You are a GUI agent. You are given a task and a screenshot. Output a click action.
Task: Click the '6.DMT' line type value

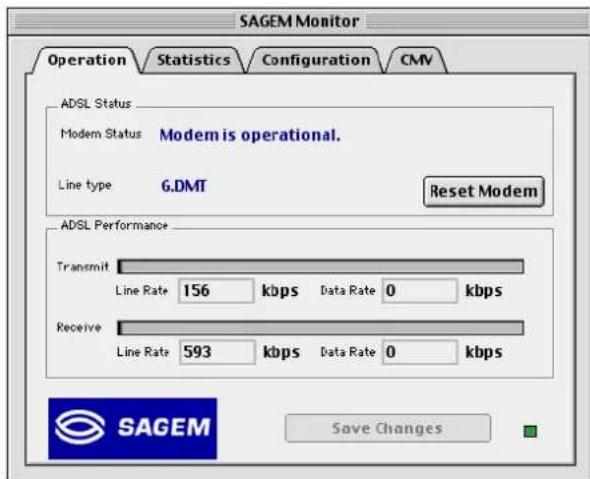[184, 186]
